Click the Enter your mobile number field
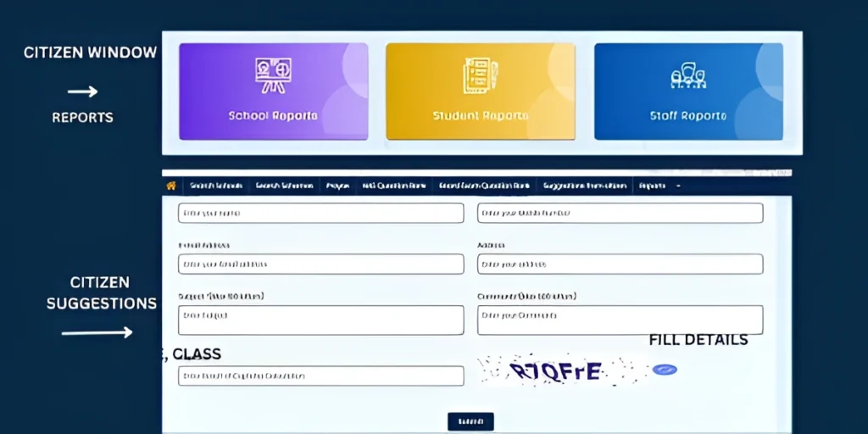The image size is (868, 434). click(x=620, y=213)
